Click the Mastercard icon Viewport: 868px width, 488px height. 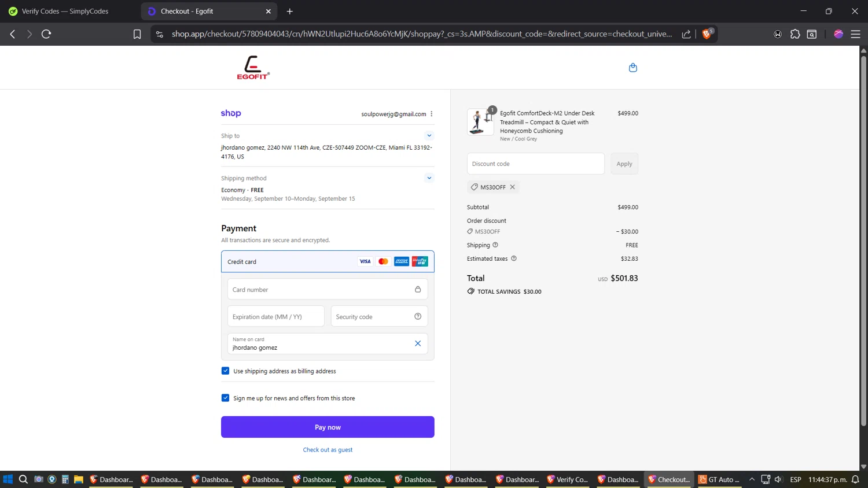pyautogui.click(x=383, y=261)
